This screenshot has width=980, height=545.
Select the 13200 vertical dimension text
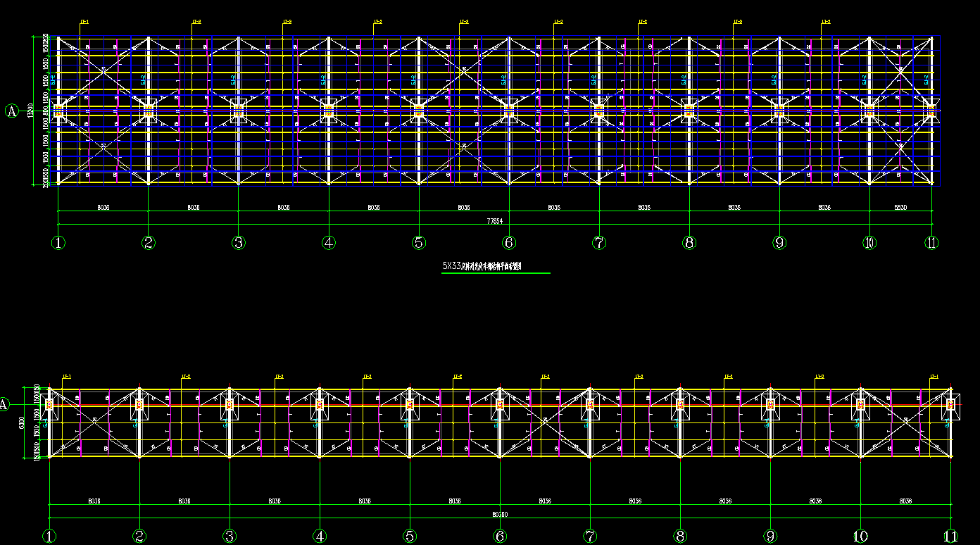(x=30, y=111)
